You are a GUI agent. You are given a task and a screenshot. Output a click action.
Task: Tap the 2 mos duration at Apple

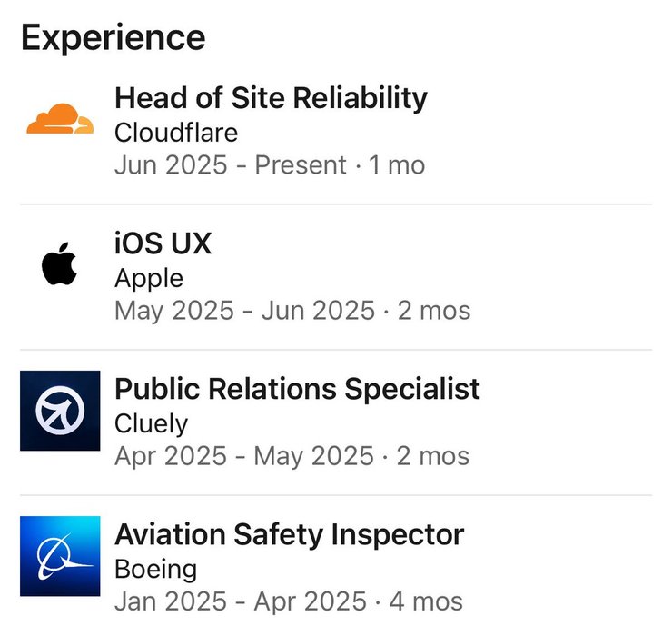tap(434, 311)
